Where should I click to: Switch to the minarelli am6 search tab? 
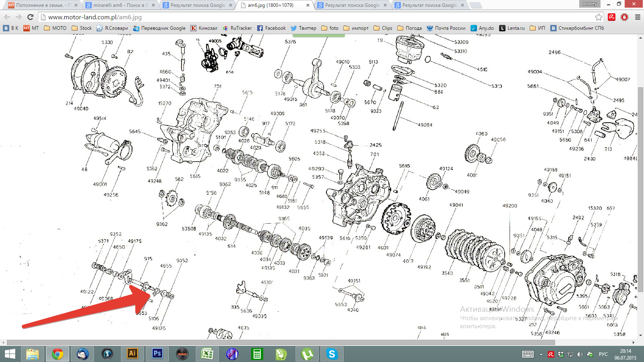click(x=120, y=5)
